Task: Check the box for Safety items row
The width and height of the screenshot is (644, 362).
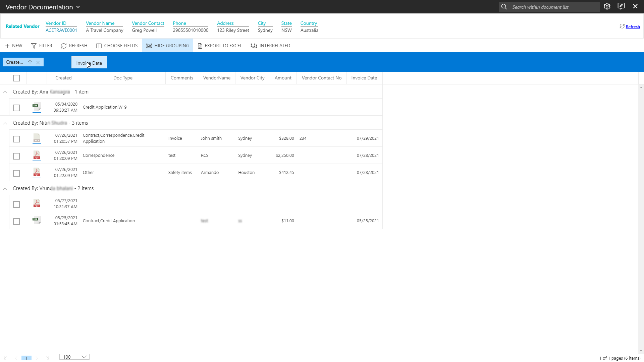Action: tap(16, 173)
